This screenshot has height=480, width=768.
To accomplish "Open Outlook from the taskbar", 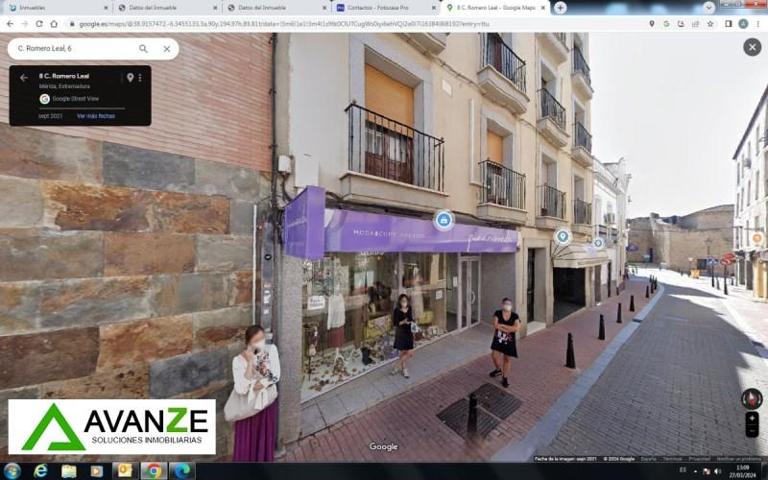I will click(124, 471).
